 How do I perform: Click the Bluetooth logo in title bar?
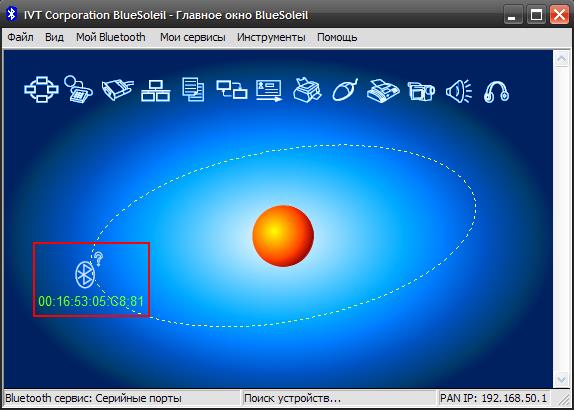point(12,15)
